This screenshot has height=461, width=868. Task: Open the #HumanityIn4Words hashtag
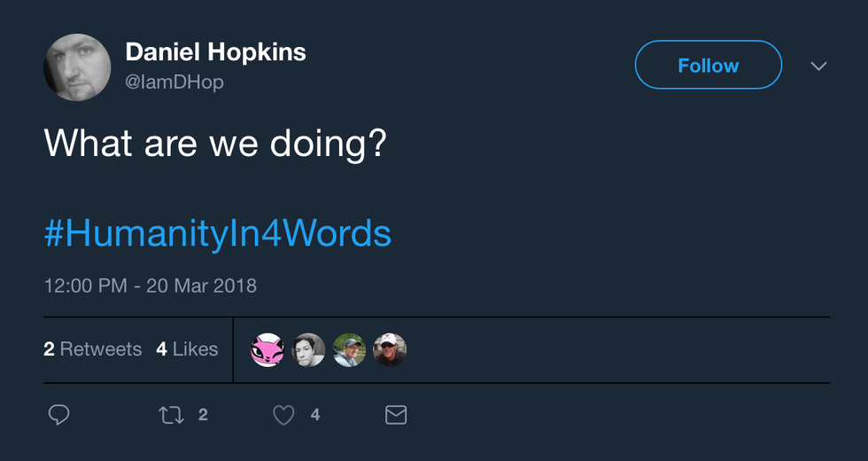(x=217, y=233)
